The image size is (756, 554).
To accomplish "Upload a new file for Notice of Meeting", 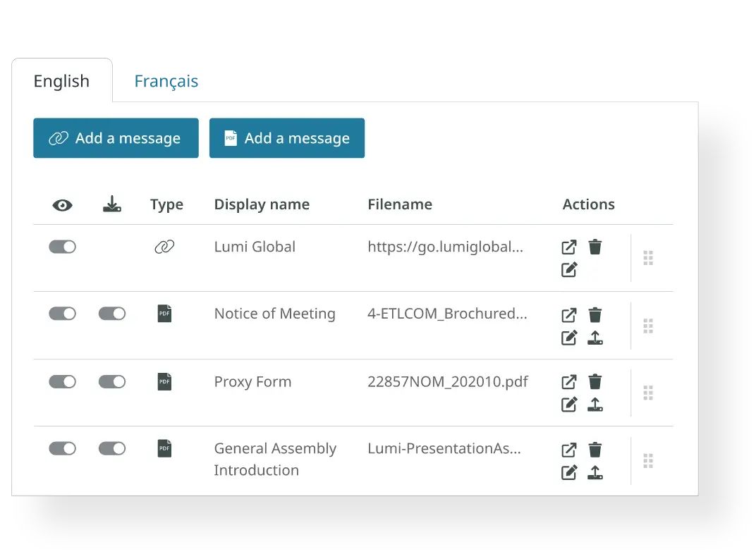I will [595, 338].
